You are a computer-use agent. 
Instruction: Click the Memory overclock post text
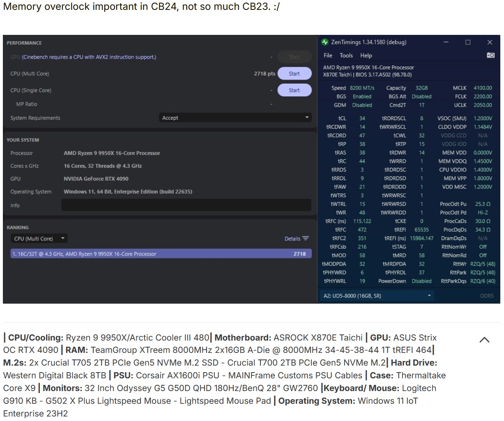pos(141,7)
